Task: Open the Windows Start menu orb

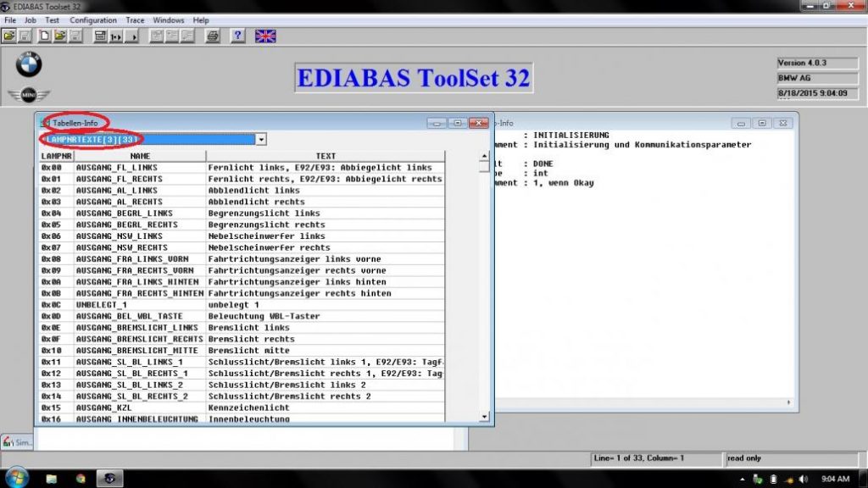Action: (x=16, y=478)
